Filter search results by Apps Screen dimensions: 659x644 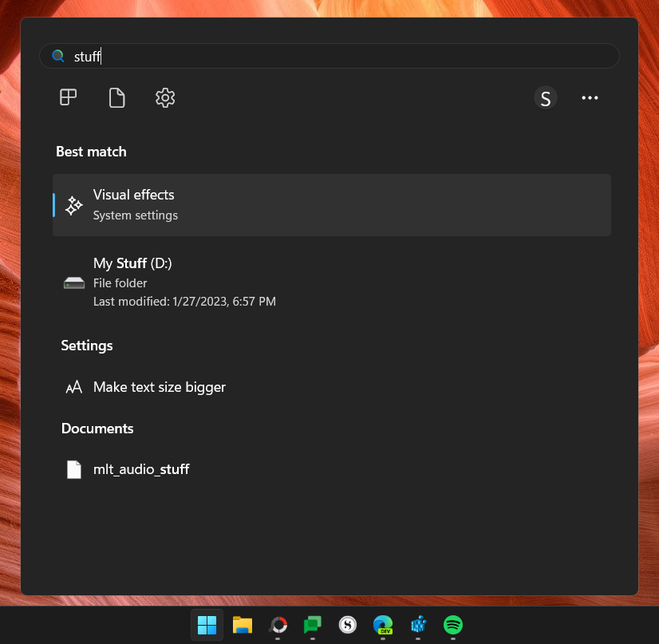pos(67,97)
